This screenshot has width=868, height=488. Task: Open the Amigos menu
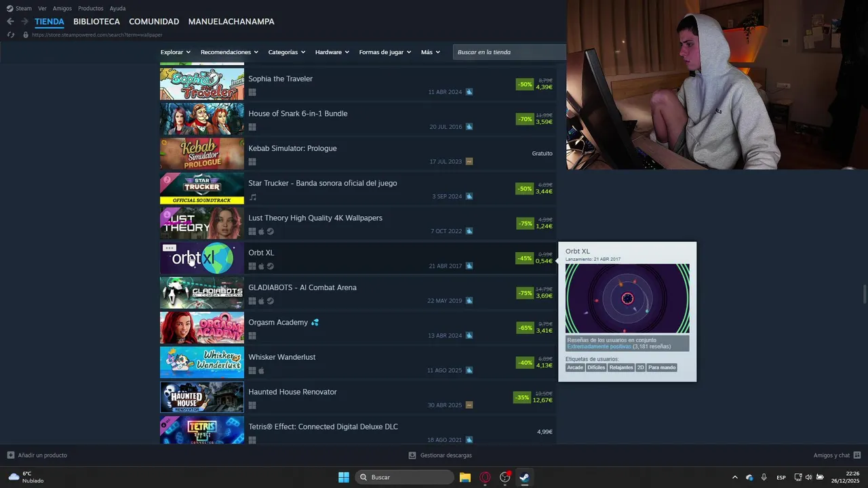(x=62, y=9)
